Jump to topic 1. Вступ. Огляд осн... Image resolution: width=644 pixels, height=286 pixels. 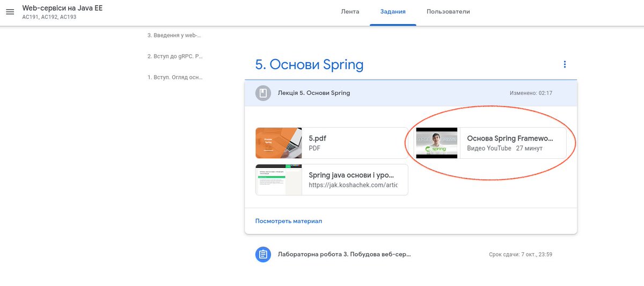[x=175, y=77]
